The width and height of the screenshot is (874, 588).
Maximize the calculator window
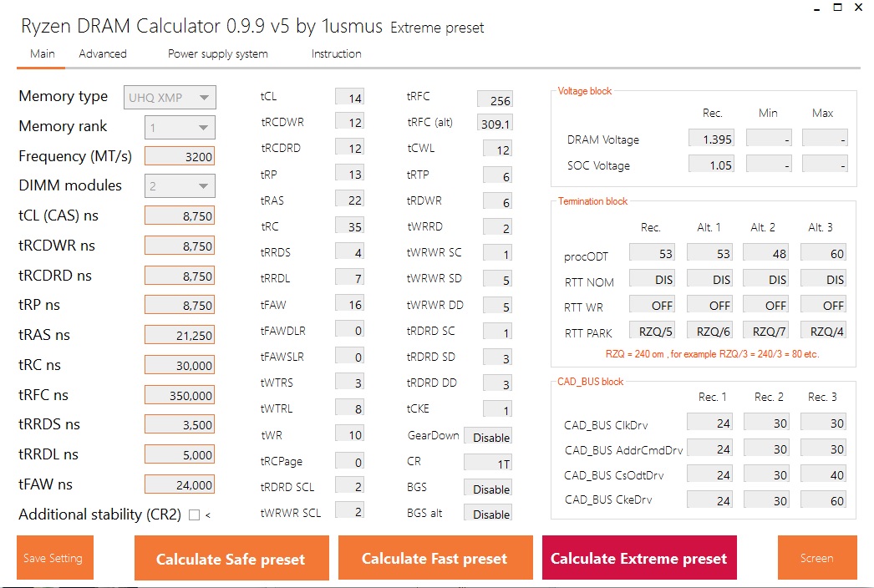[837, 8]
